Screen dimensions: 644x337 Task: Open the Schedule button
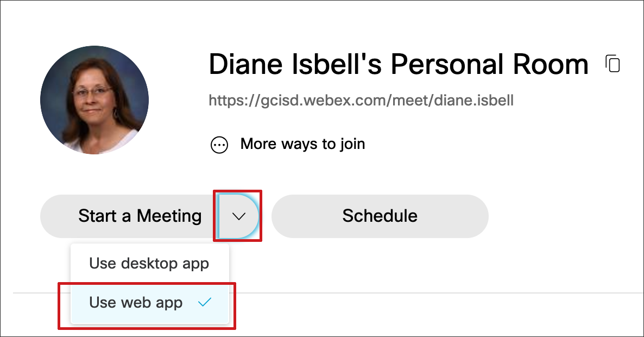point(380,216)
